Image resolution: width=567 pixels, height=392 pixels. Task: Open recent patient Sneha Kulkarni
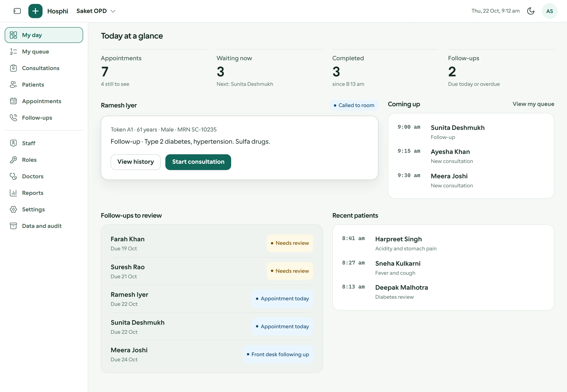pyautogui.click(x=443, y=268)
